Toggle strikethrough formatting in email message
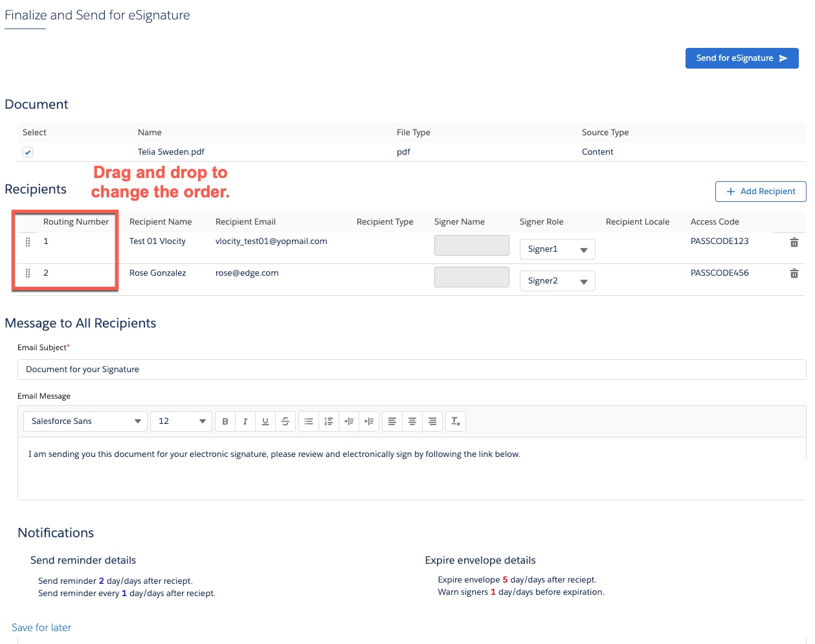Image resolution: width=815 pixels, height=644 pixels. tap(285, 421)
